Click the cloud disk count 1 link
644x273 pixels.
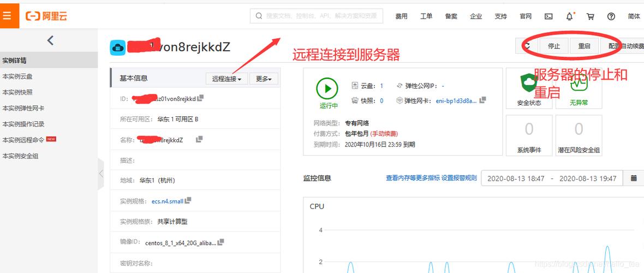[381, 86]
